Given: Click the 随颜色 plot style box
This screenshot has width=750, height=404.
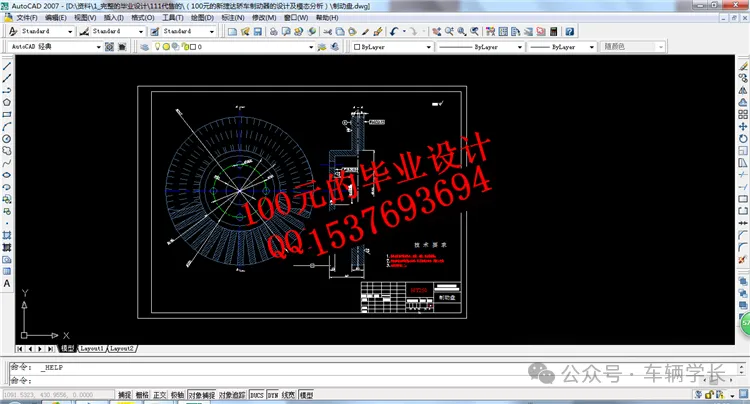Looking at the screenshot, I should 632,47.
